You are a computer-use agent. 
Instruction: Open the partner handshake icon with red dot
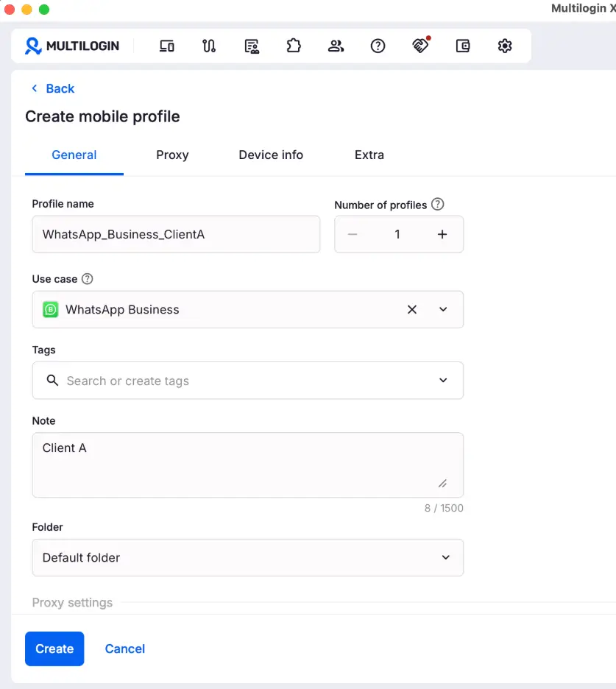pos(420,45)
